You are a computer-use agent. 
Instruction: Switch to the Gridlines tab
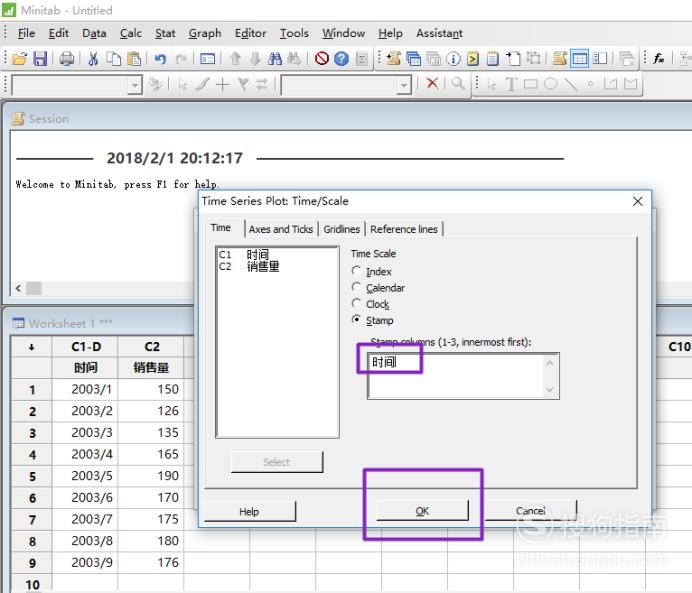click(342, 229)
